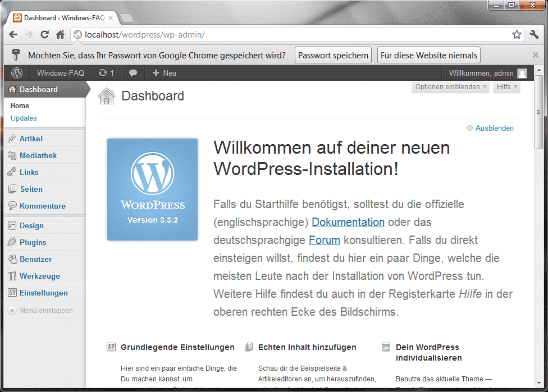Click Dein WordPress individualisieren heading icon
The image size is (548, 392).
386,347
